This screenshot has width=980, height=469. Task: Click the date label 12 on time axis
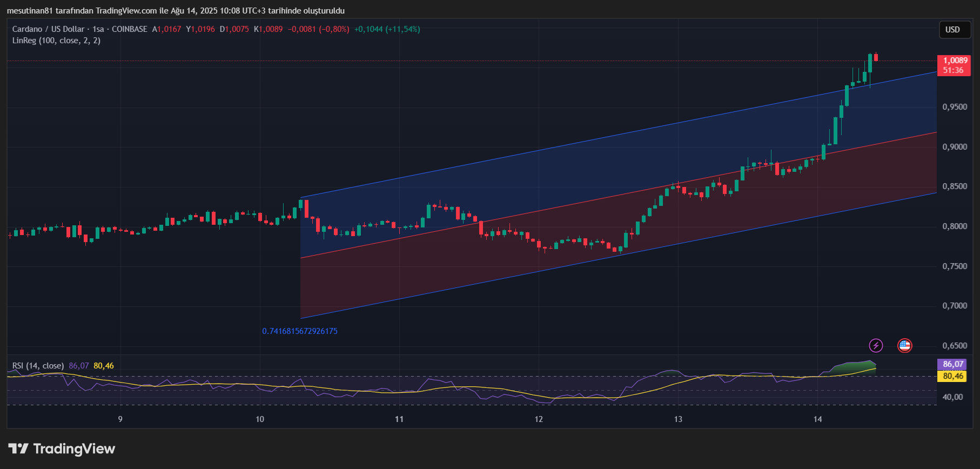[x=539, y=419]
